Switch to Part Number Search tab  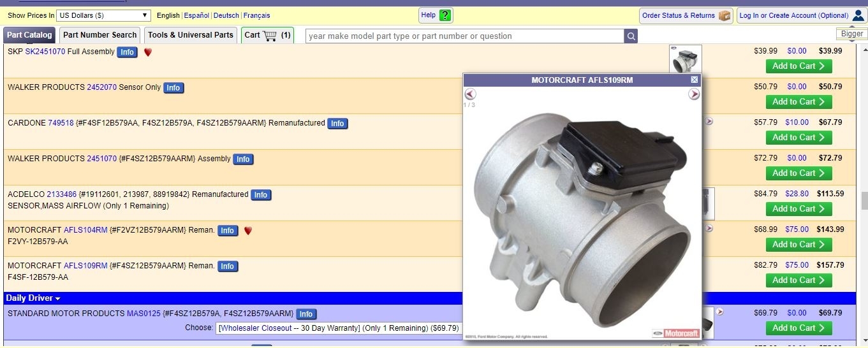pyautogui.click(x=99, y=36)
